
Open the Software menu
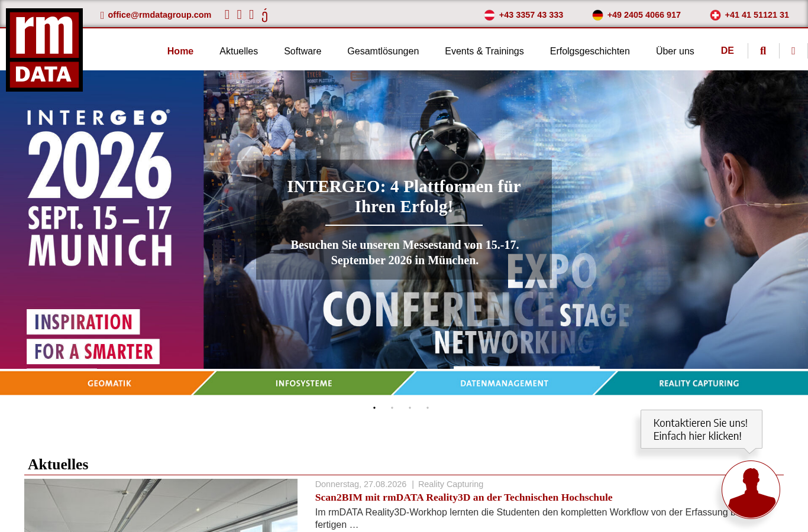[302, 51]
